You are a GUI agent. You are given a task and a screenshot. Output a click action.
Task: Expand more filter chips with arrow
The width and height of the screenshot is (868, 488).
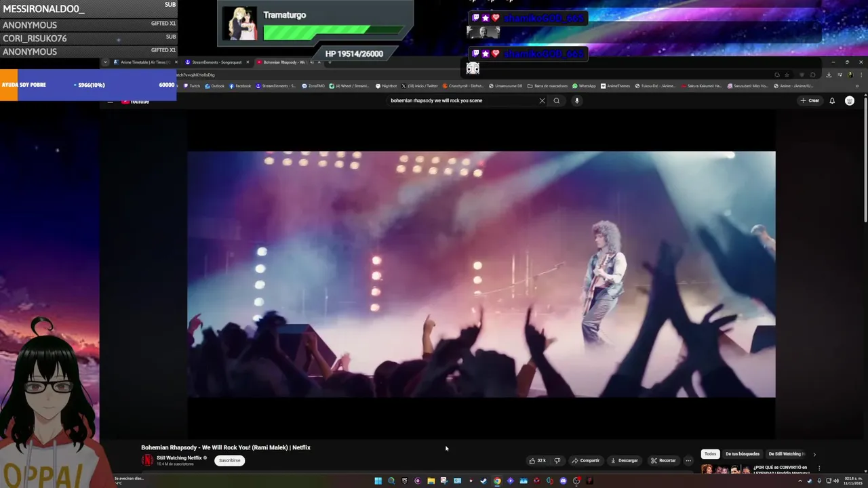coord(814,454)
